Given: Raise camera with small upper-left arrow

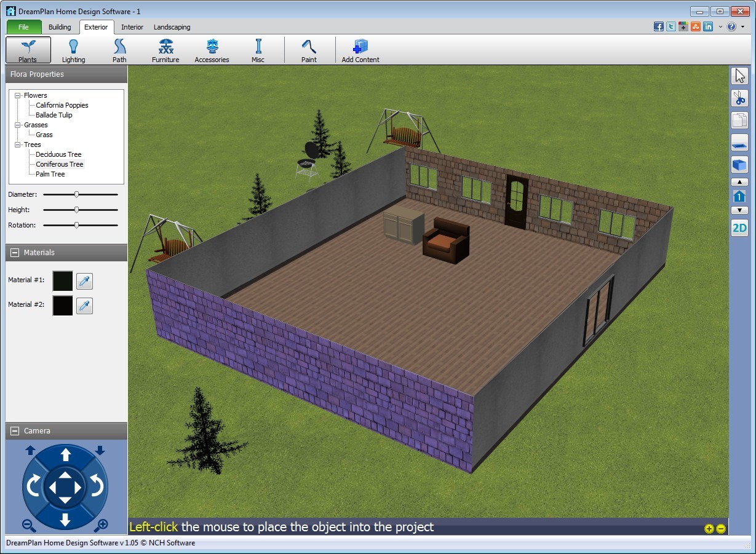Looking at the screenshot, I should pos(30,451).
